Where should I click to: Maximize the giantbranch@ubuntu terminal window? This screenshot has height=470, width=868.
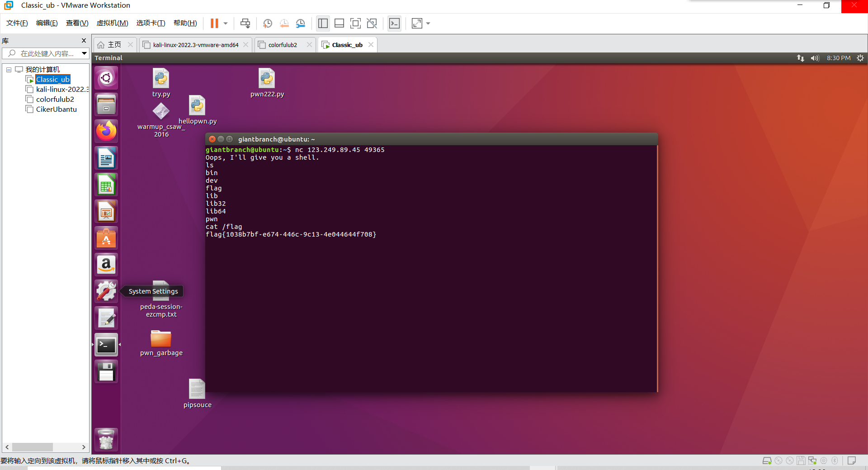(229, 139)
